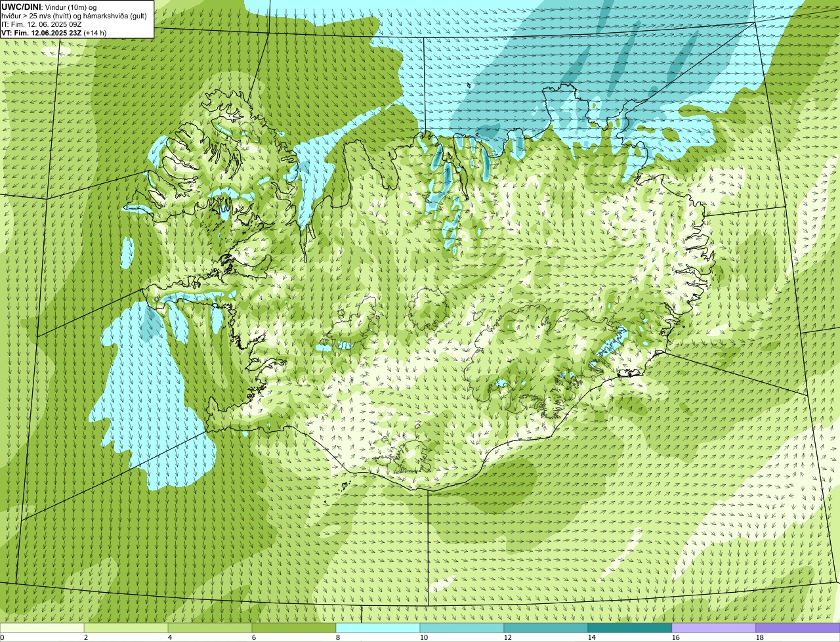Click the 'IT: Fim. 12. 06. 2025 09Z' line
840x642 pixels.
coord(41,24)
